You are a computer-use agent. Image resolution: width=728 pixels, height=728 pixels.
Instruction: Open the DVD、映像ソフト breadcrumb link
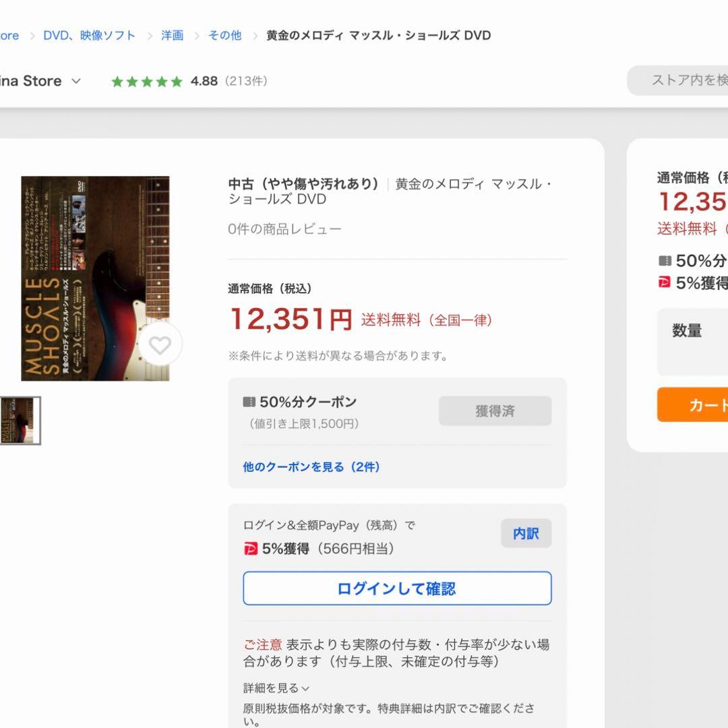pos(89,35)
